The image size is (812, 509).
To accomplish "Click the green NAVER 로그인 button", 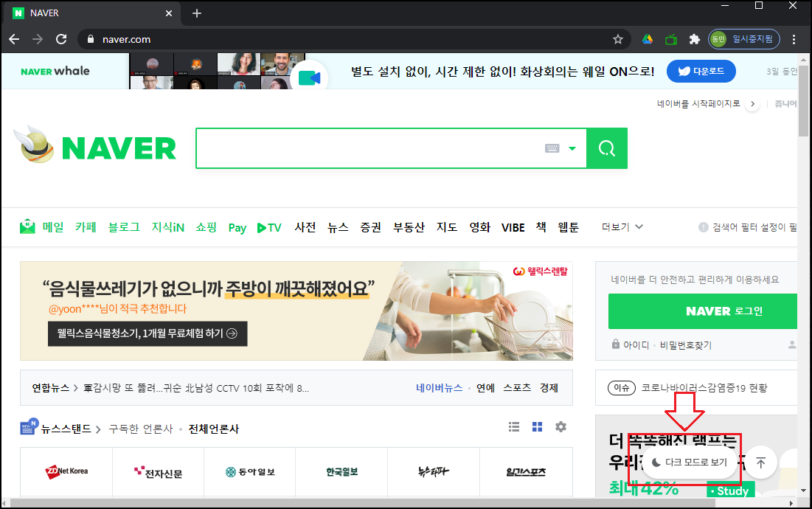I will (x=703, y=311).
